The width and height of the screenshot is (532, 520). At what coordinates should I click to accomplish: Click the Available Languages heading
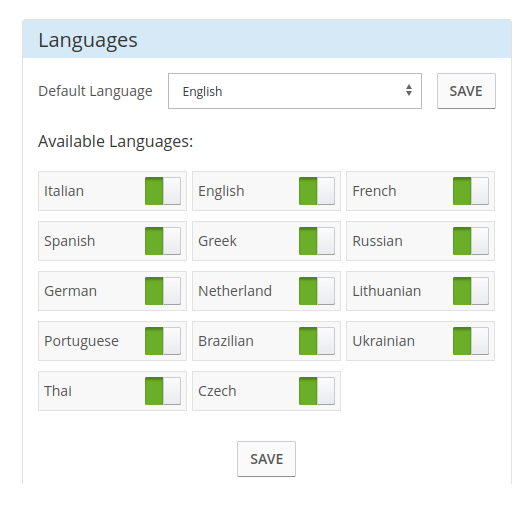coord(115,141)
